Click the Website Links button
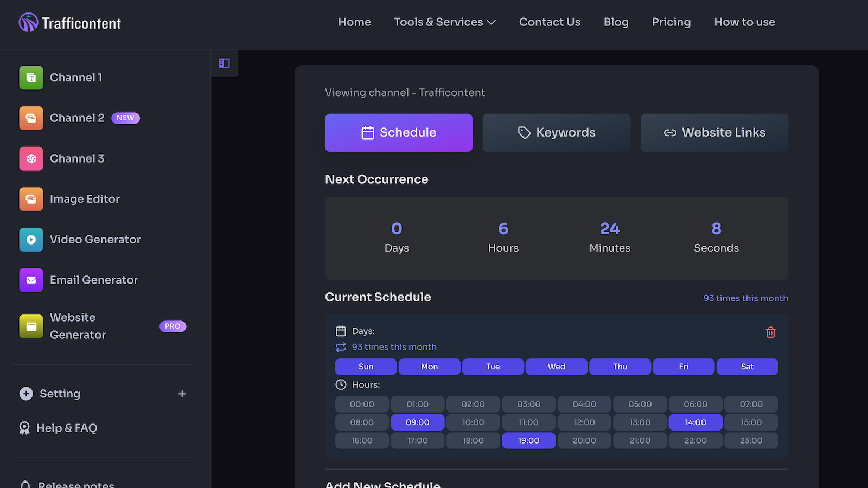 coord(714,132)
